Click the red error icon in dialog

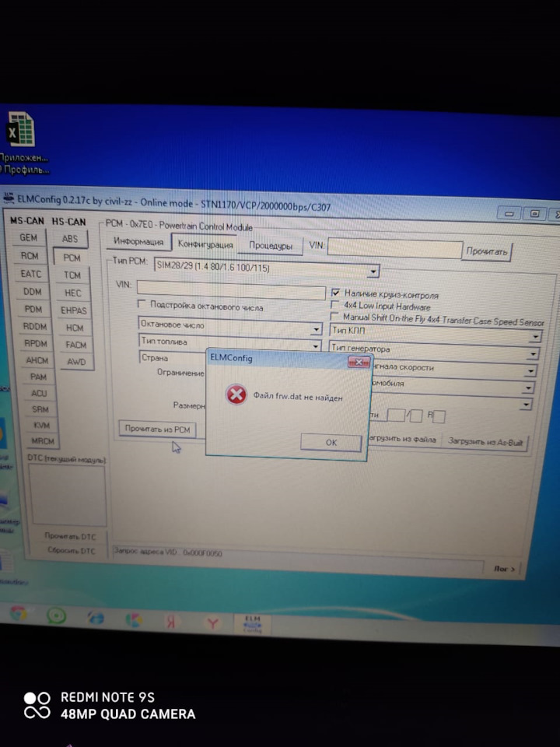pos(236,395)
